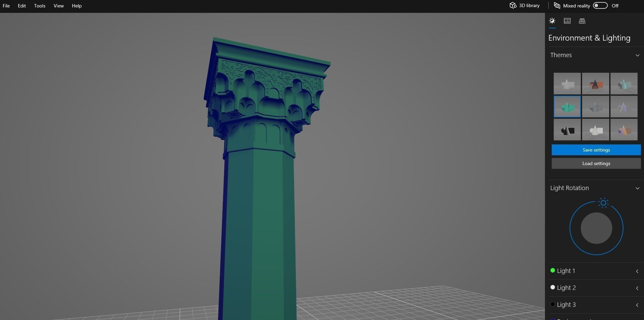Click the Save settings button
Screen dimensions: 644x320
tap(596, 150)
